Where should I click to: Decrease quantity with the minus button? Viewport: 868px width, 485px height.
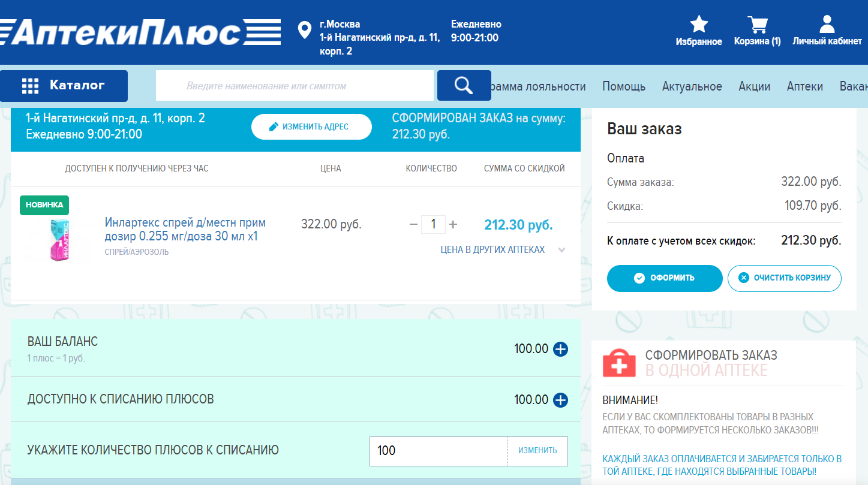413,225
